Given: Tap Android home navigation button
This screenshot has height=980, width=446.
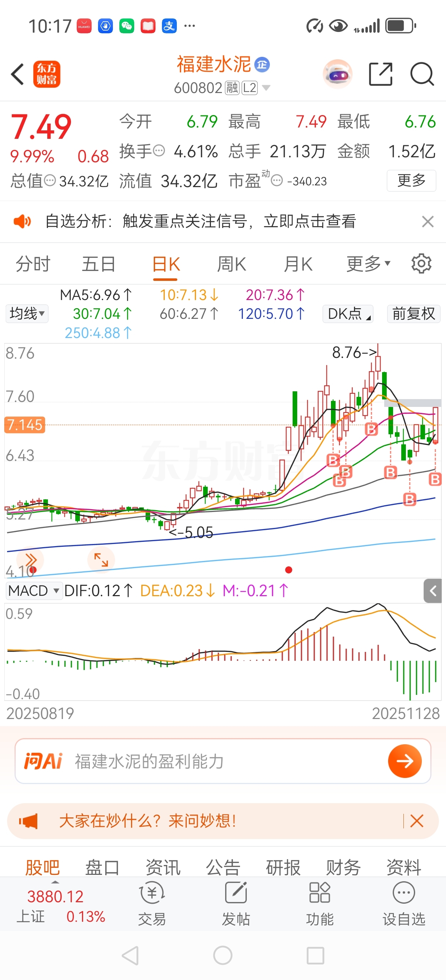Looking at the screenshot, I should point(223,955).
